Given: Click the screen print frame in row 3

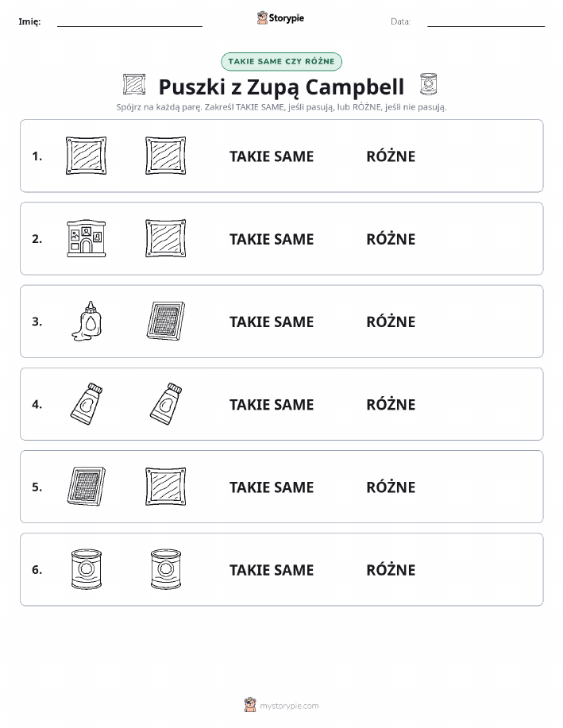Looking at the screenshot, I should point(166,321).
